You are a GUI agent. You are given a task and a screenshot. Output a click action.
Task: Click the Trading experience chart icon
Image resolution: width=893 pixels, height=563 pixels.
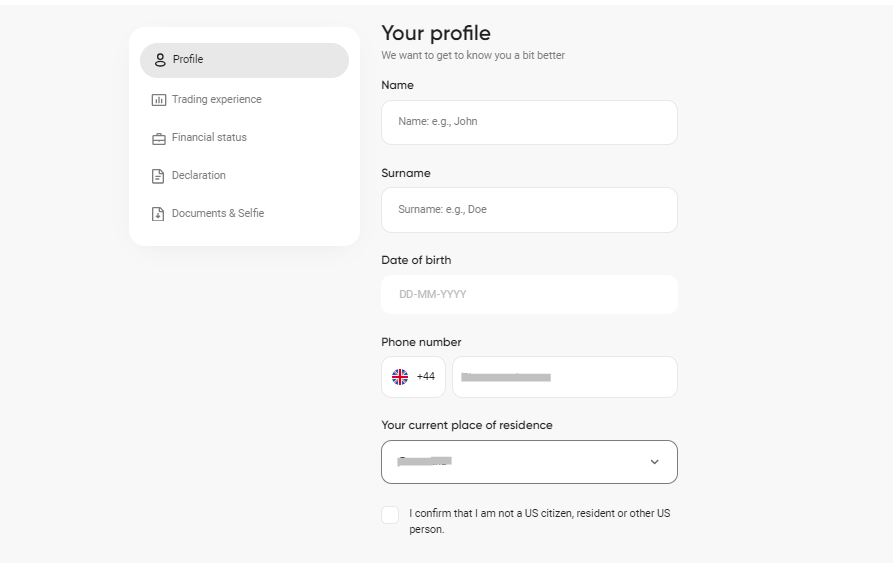pyautogui.click(x=158, y=100)
